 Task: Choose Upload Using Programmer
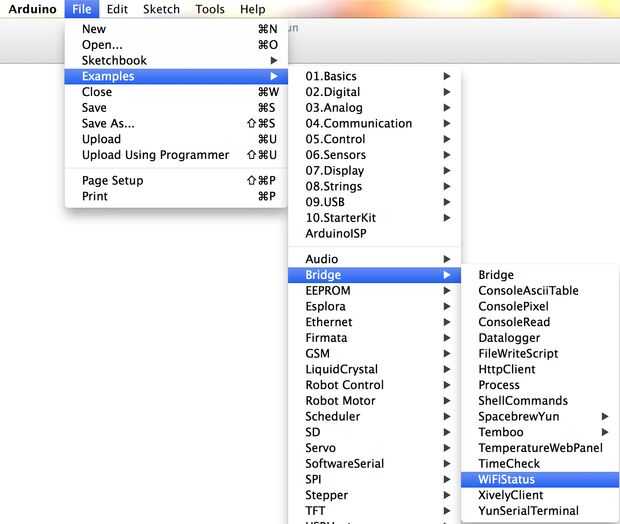click(176, 155)
